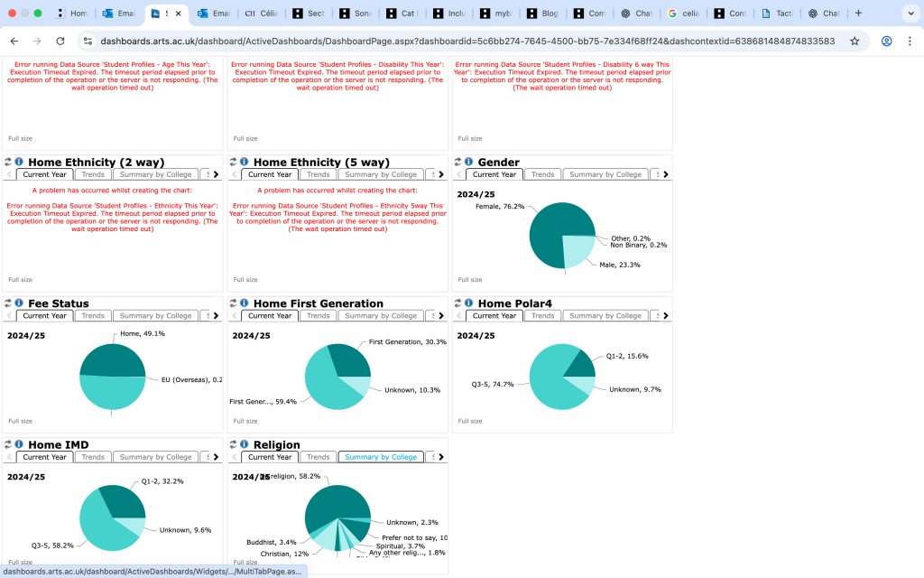Switch to the celia Google browser tab
This screenshot has height=578, width=924.
[684, 13]
